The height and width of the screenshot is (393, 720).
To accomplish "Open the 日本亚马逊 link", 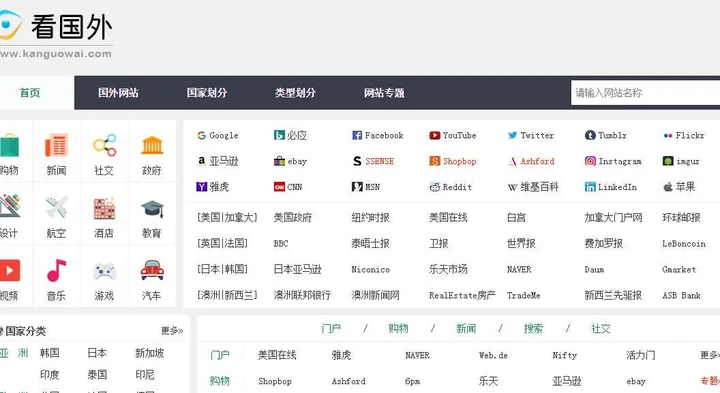I will click(298, 269).
